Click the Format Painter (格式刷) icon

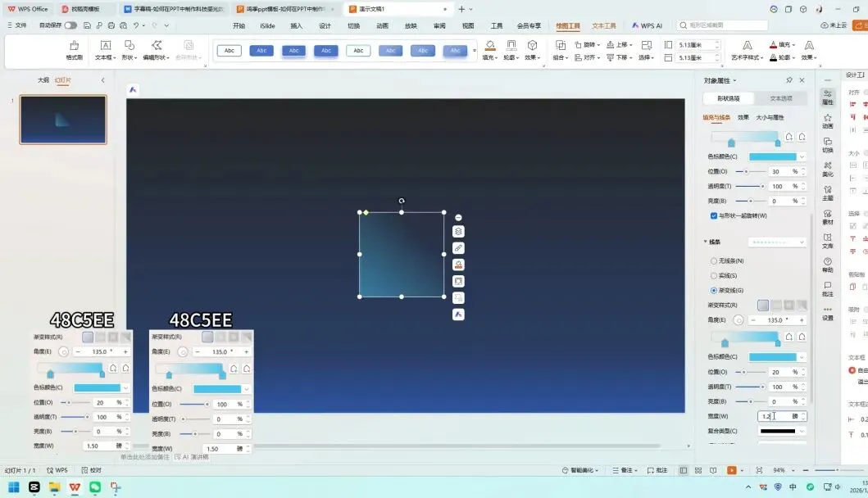75,45
